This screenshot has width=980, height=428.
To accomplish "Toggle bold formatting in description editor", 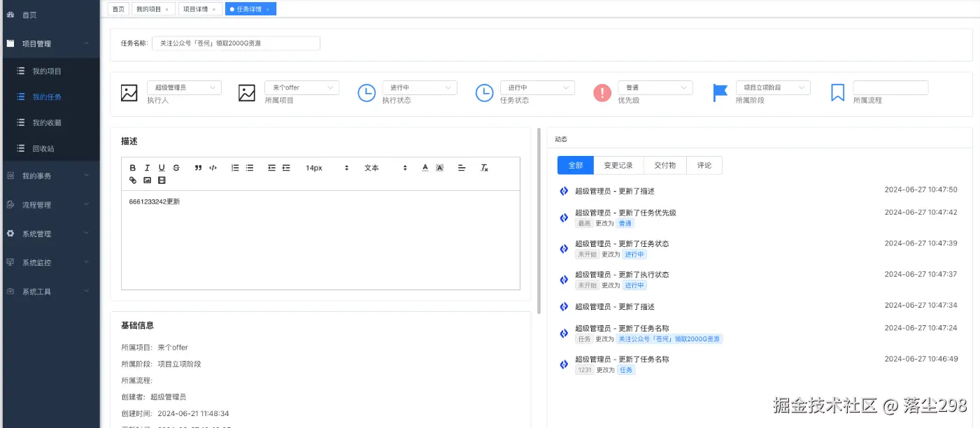I will point(133,168).
